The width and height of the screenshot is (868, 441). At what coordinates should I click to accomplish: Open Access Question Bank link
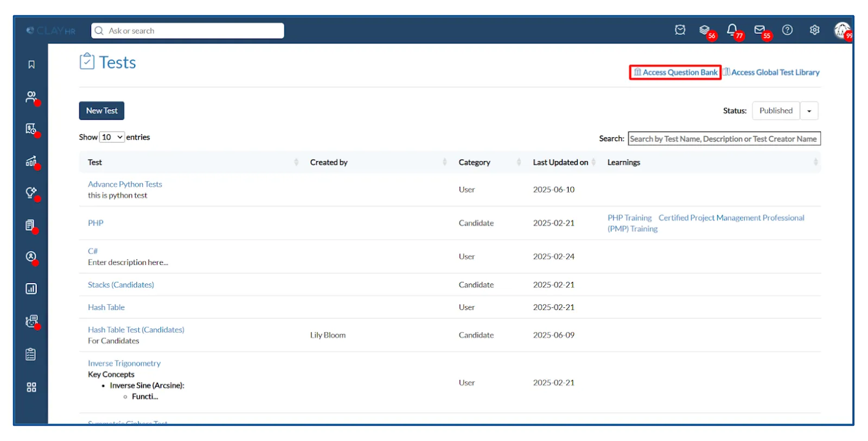click(x=675, y=72)
